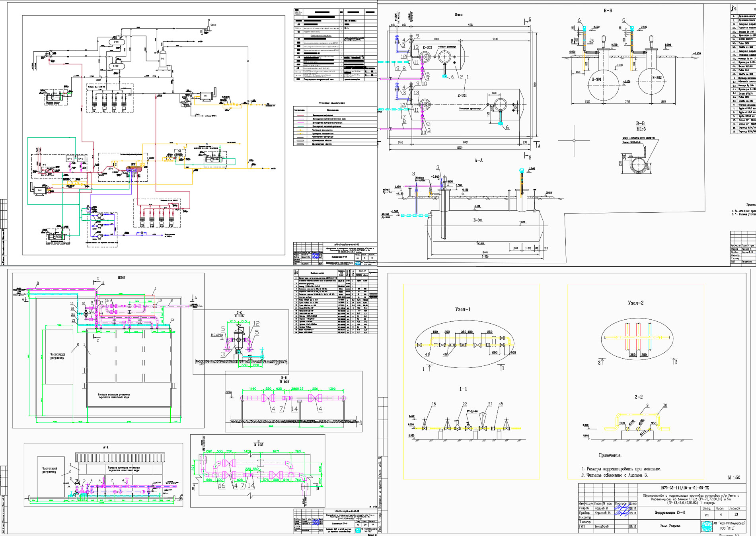This screenshot has height=536, width=756.
Task: Click the '13' total sheets cell
Action: click(736, 515)
